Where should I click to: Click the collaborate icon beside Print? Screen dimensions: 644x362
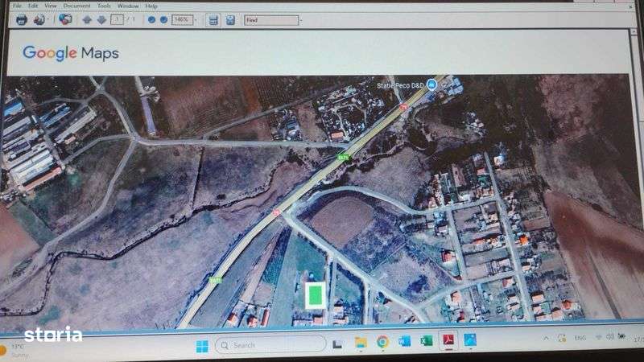pos(39,19)
